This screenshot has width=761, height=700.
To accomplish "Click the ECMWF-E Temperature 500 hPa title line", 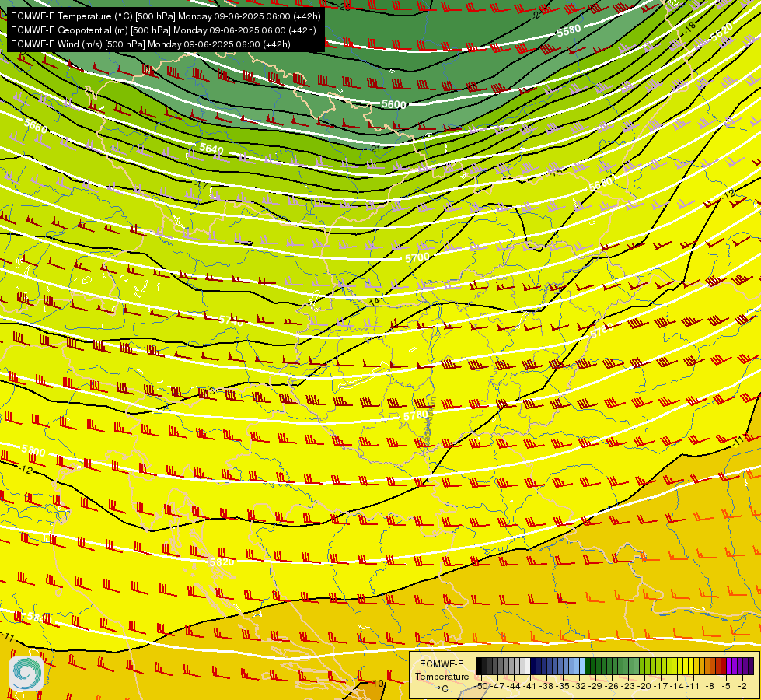I will [x=166, y=16].
